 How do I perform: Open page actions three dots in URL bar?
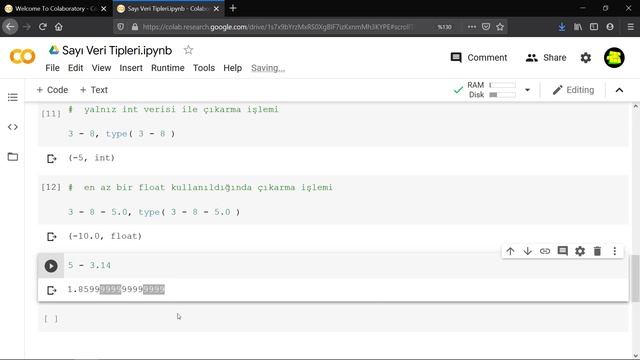472,27
